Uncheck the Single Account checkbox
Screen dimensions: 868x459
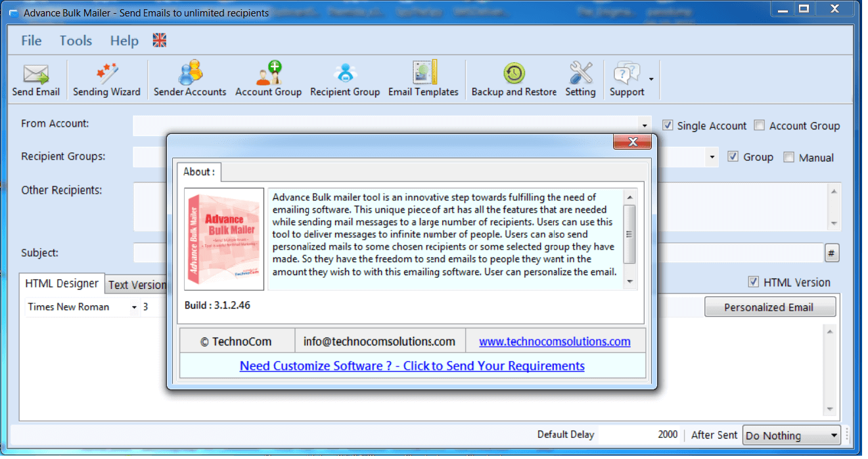668,125
